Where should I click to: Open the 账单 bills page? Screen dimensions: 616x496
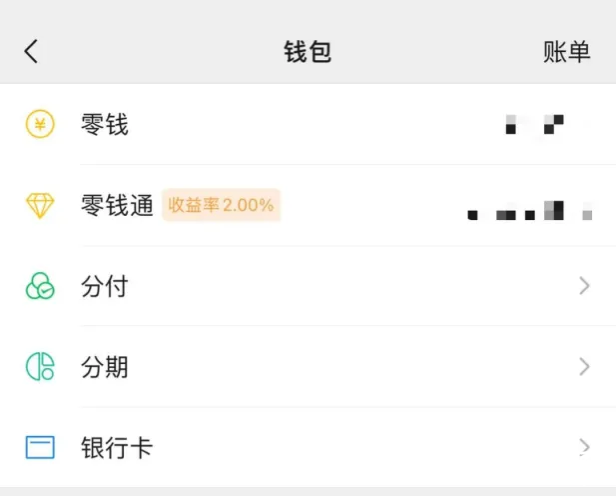tap(566, 51)
